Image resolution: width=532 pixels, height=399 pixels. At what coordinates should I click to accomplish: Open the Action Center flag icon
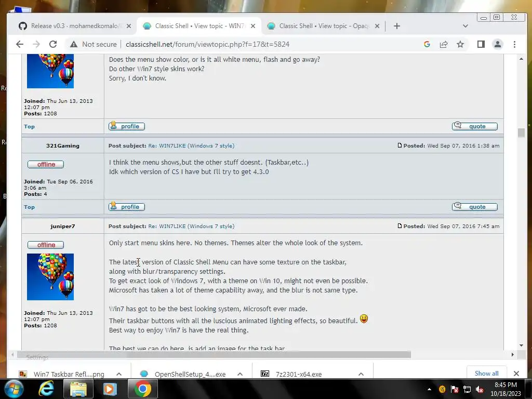(x=455, y=389)
